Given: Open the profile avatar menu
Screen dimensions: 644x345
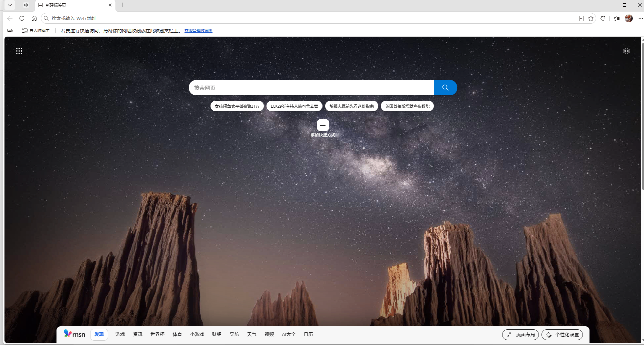Looking at the screenshot, I should click(629, 18).
